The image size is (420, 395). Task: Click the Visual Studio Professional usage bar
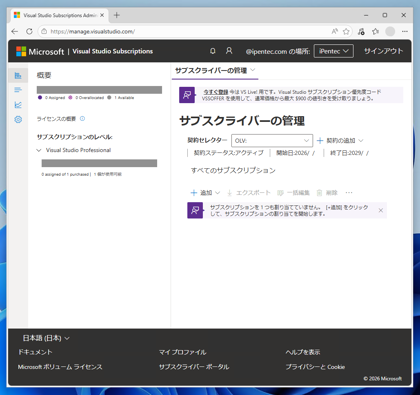[x=99, y=163]
